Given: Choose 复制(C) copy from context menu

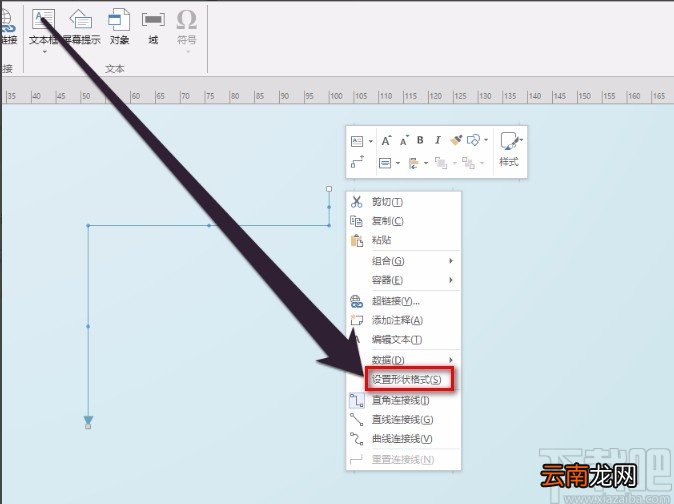Looking at the screenshot, I should coord(404,221).
